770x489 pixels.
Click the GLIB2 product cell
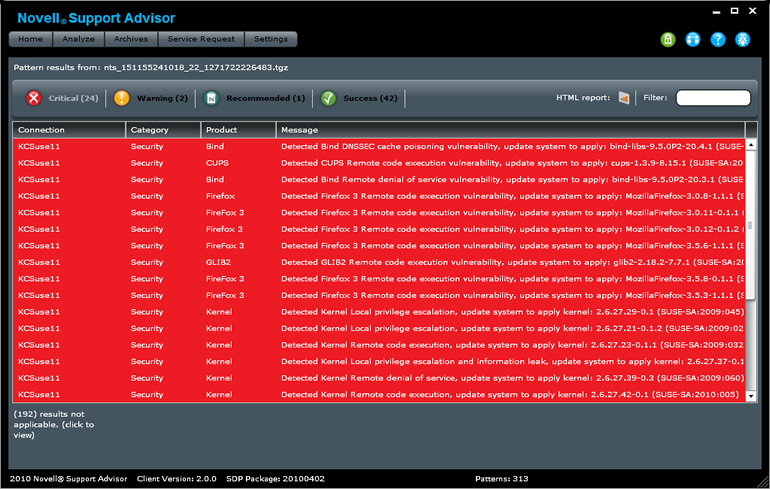[218, 262]
